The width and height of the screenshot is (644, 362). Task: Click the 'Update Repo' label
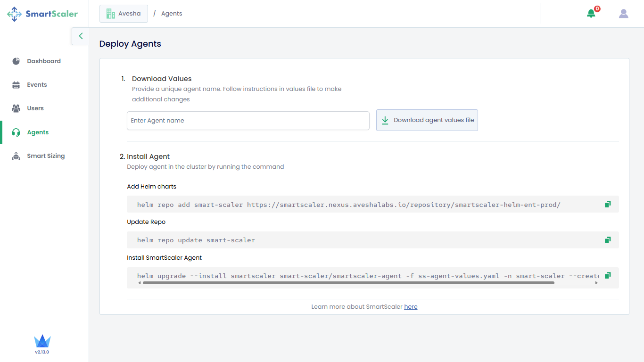point(146,222)
